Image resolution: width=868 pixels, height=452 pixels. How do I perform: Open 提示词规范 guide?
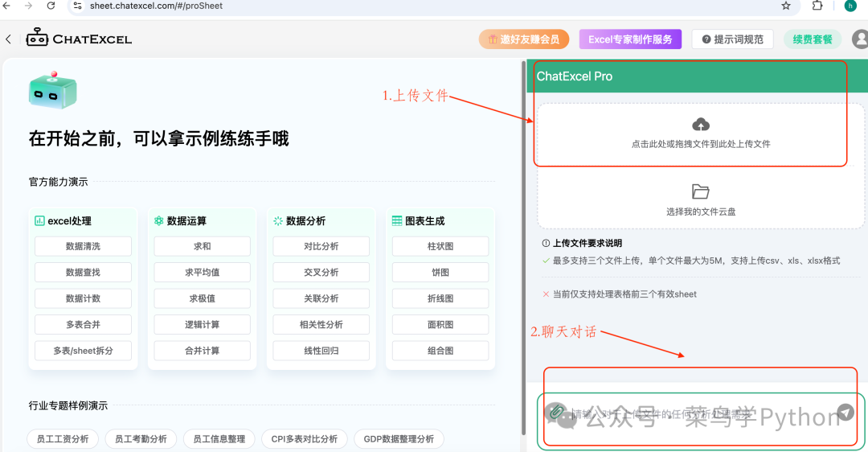(x=732, y=39)
